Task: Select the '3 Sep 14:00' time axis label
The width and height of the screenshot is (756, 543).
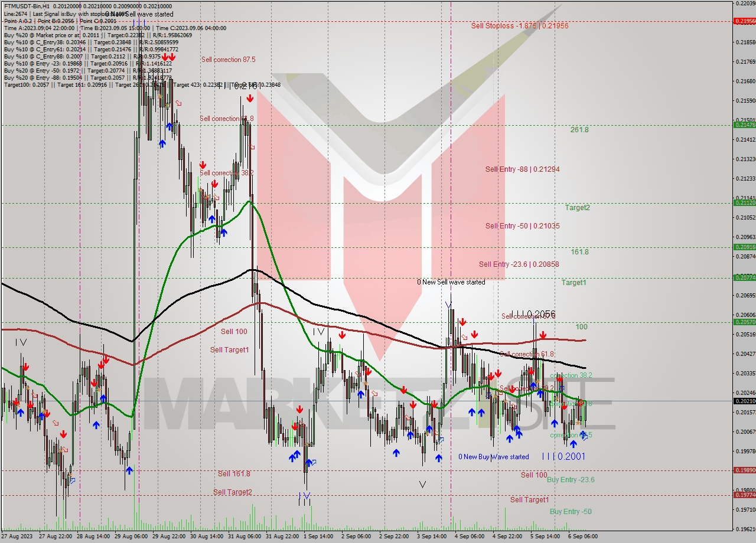Action: [432, 536]
